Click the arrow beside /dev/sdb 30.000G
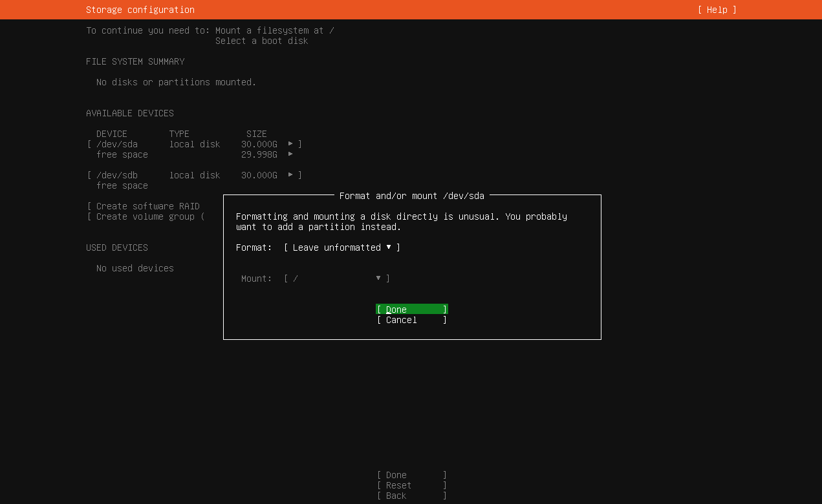The height and width of the screenshot is (504, 822). (290, 175)
